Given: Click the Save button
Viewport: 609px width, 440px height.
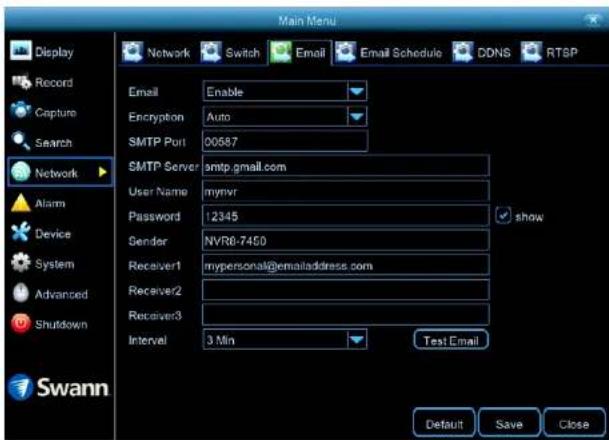Looking at the screenshot, I should tap(509, 424).
